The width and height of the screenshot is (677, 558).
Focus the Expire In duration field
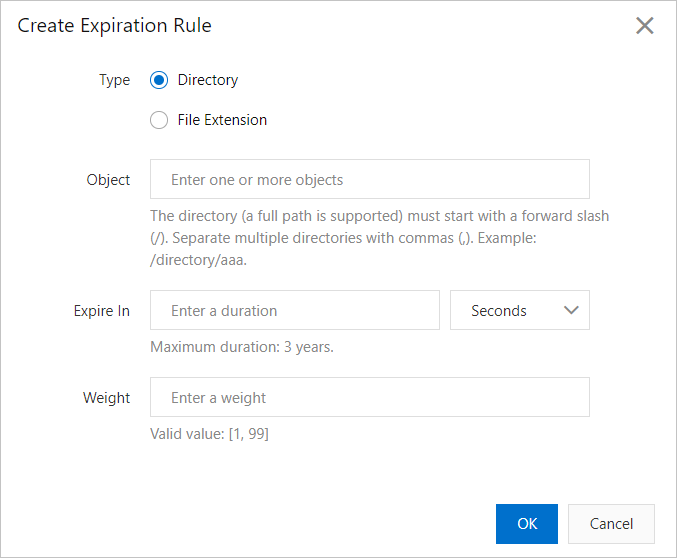[294, 311]
